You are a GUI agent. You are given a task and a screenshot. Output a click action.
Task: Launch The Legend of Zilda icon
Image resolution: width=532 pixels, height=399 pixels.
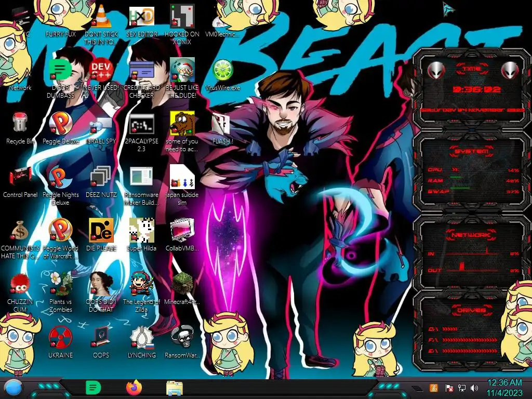click(142, 284)
